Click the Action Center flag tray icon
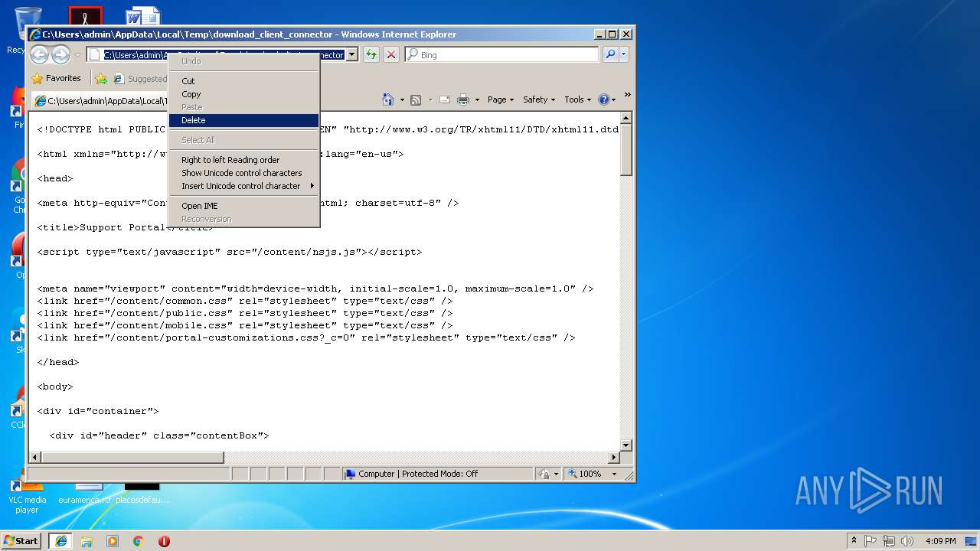The width and height of the screenshot is (980, 551). pyautogui.click(x=871, y=540)
